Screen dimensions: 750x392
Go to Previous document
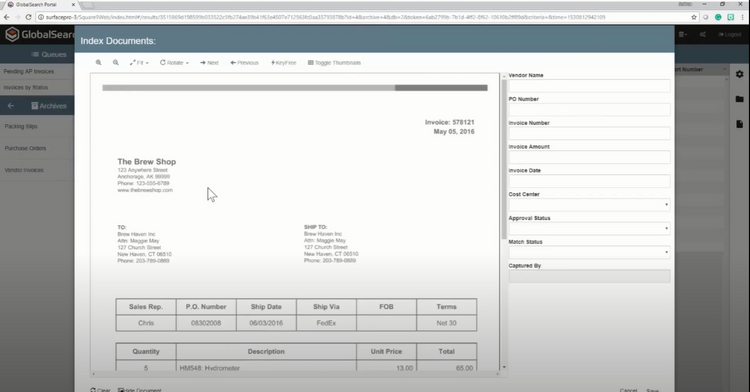[x=244, y=63]
